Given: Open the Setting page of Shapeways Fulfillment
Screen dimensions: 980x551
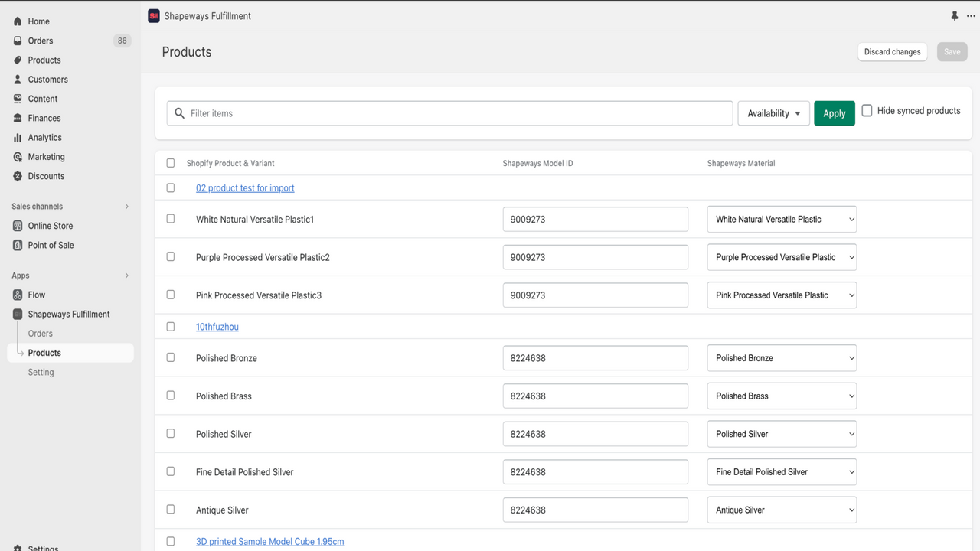Looking at the screenshot, I should point(40,372).
